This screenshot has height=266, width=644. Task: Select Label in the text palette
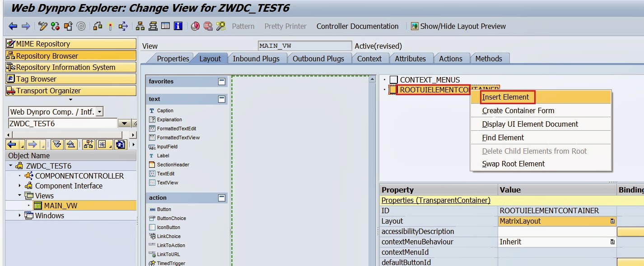pyautogui.click(x=163, y=156)
